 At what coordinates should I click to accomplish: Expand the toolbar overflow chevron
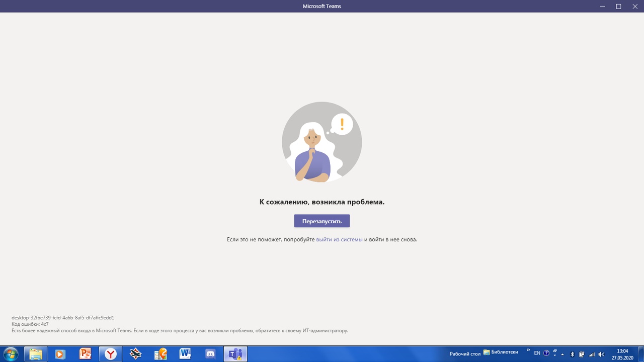[x=528, y=350]
